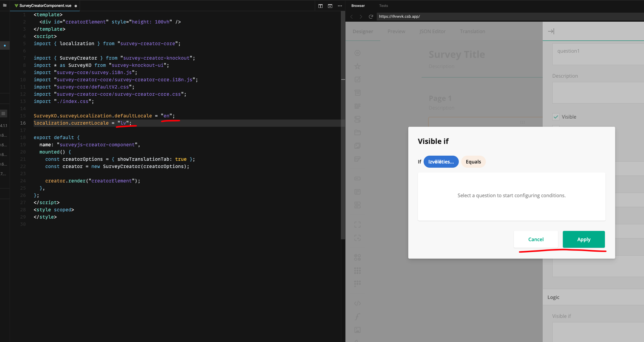This screenshot has height=342, width=644.
Task: Cancel the Visible if dialog
Action: click(536, 239)
